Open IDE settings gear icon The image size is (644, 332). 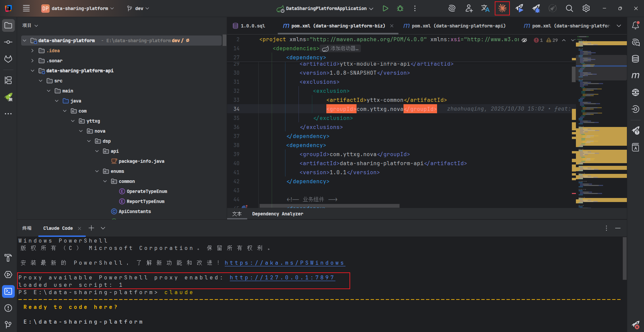[586, 8]
